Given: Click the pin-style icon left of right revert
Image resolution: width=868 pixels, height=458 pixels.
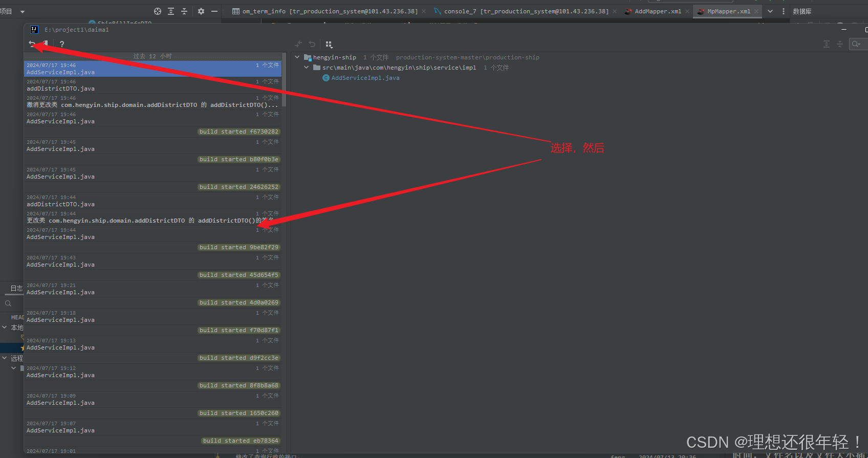Looking at the screenshot, I should (298, 45).
